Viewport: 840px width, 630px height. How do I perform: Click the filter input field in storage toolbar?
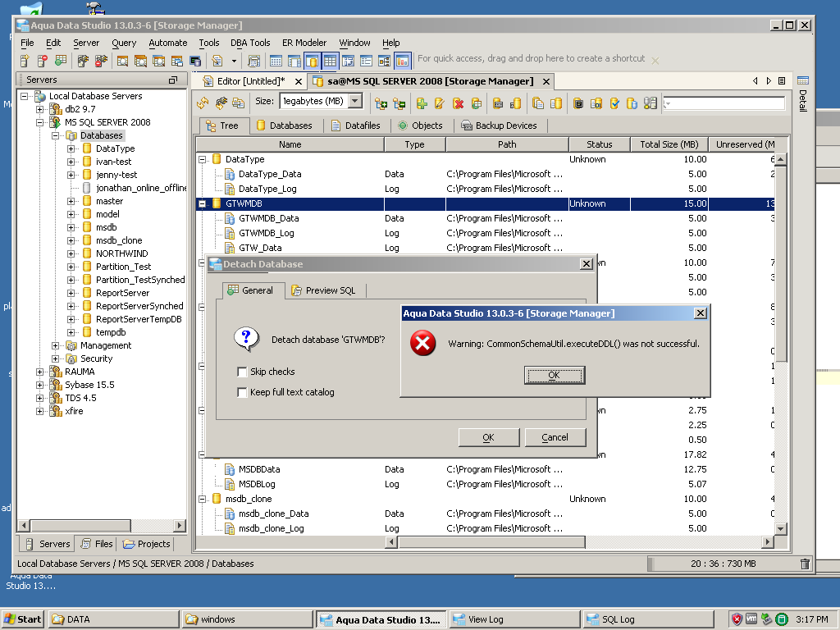pos(724,103)
